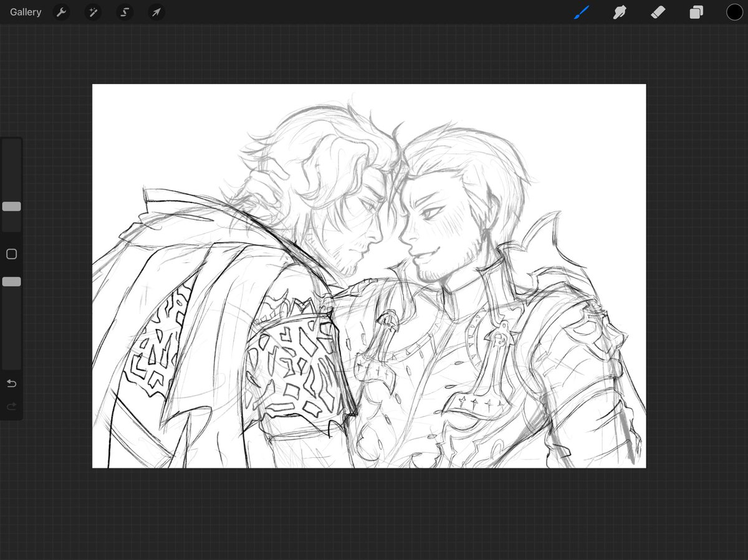Undo the last stroke
The width and height of the screenshot is (748, 560).
(x=11, y=383)
